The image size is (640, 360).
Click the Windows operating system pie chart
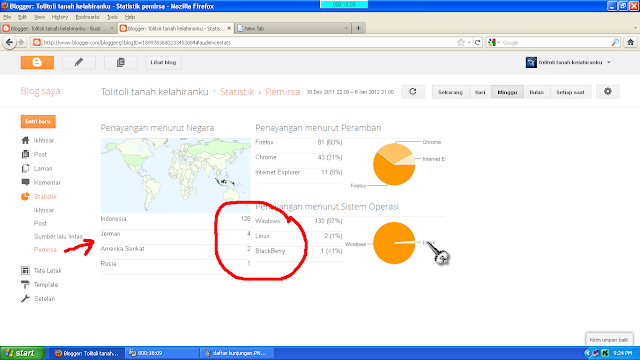[394, 243]
